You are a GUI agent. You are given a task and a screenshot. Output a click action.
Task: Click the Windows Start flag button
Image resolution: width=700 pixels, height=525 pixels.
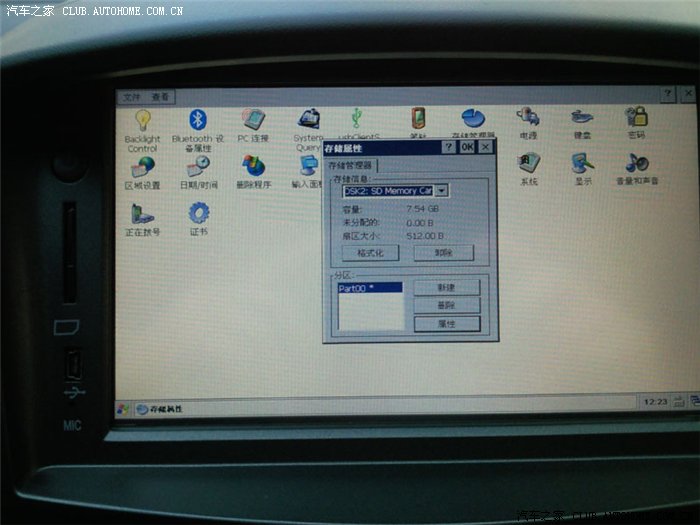[124, 409]
